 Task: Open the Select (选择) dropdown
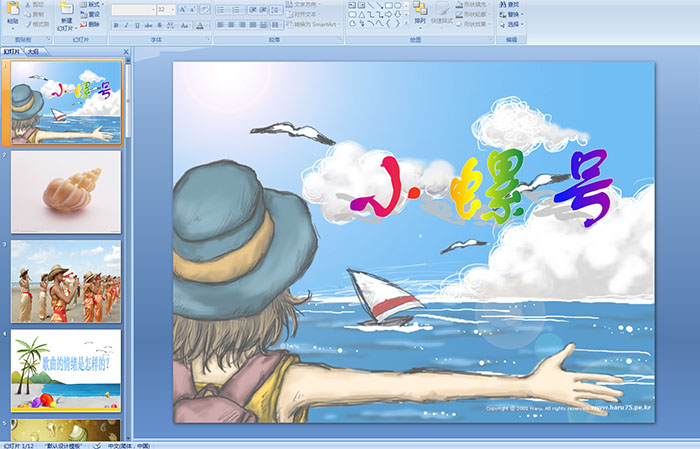click(512, 25)
